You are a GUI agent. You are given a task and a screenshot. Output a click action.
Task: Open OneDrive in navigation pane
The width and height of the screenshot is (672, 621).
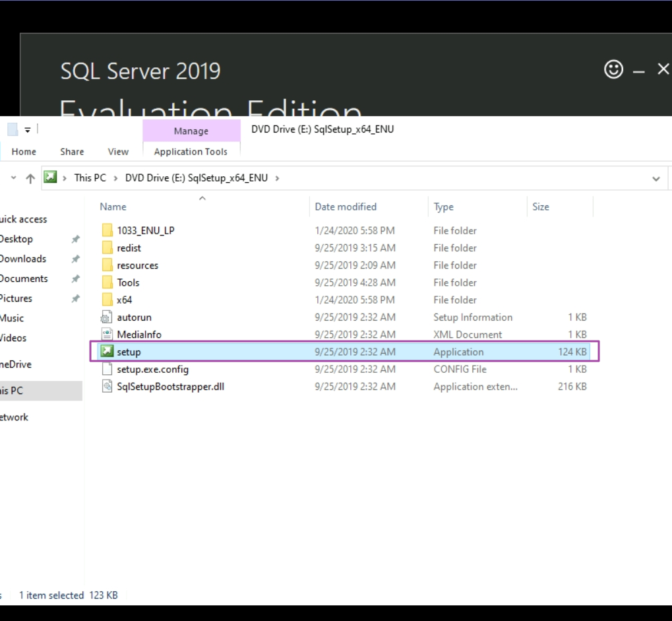(x=16, y=364)
